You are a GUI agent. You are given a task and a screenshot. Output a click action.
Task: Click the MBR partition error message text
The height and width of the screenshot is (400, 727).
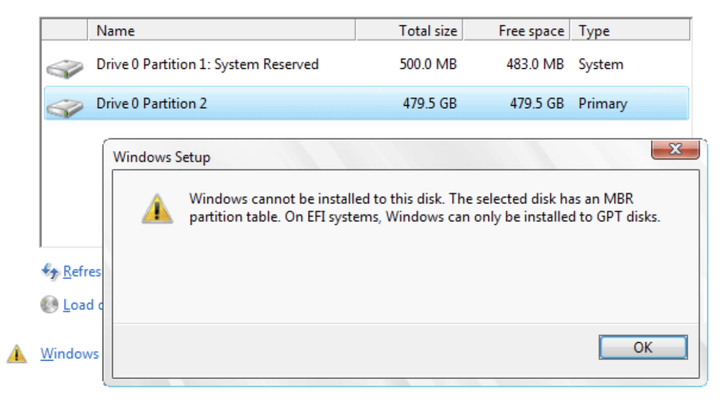424,208
